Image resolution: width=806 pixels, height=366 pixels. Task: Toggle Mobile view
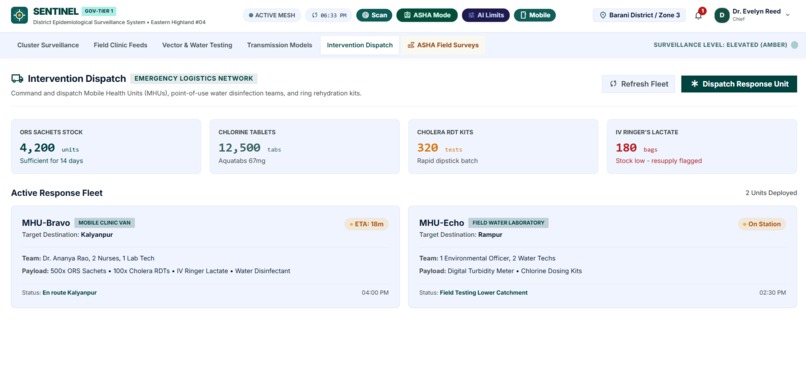[535, 15]
